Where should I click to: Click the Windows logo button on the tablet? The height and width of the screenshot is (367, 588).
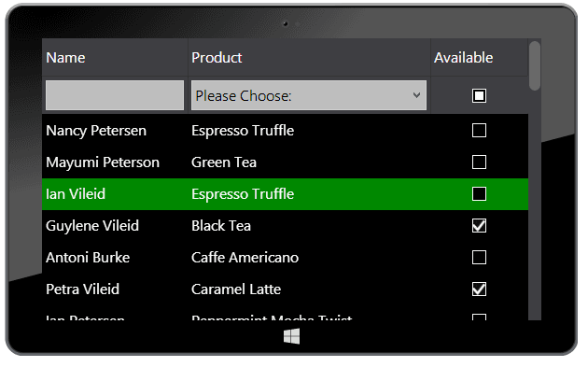(x=292, y=336)
